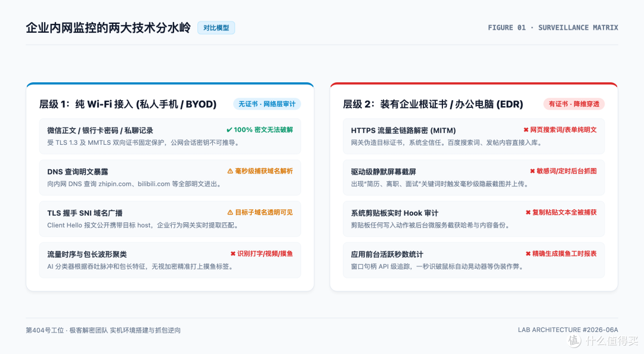This screenshot has width=644, height=354.
Task: Click footer text 第404号工位 · 极客解密团队
Action: (x=103, y=330)
